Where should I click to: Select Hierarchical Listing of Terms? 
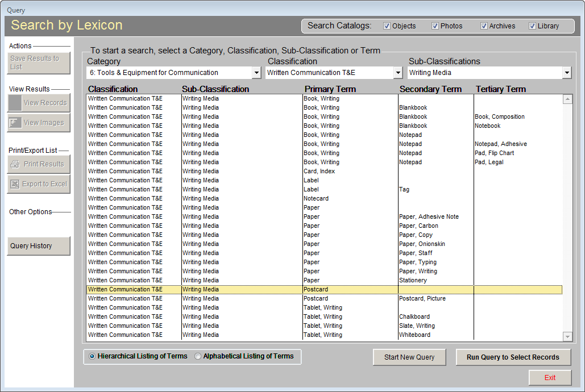(x=92, y=356)
